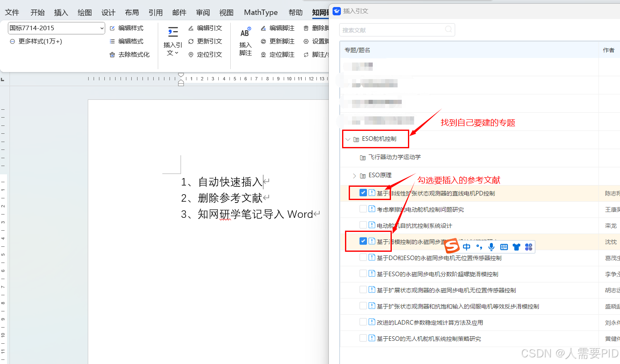Check 改进的LADRC参数稳定域 reference
The image size is (620, 364).
pyautogui.click(x=363, y=322)
